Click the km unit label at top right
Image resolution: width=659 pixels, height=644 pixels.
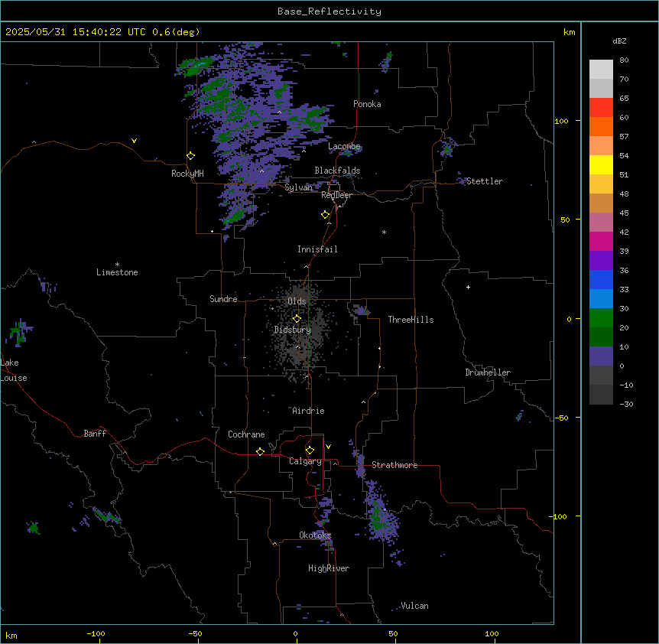tap(569, 32)
